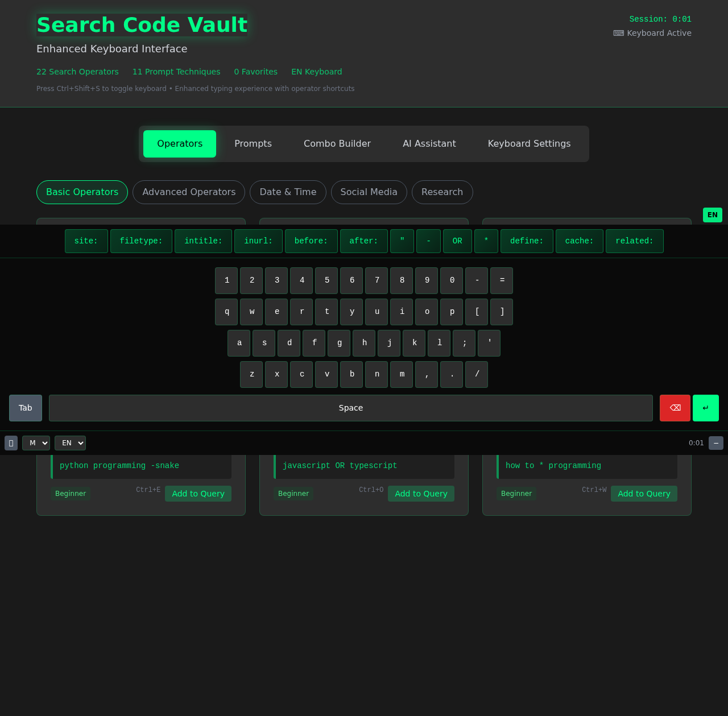The image size is (728, 716).
Task: Tap the phone layout icon at bottom left
Action: [11, 443]
